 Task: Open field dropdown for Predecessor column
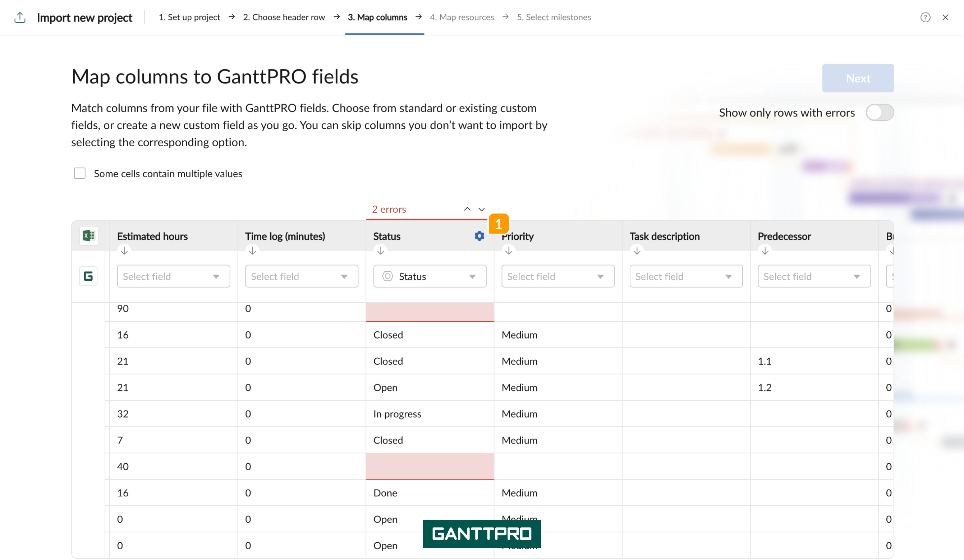coord(814,276)
